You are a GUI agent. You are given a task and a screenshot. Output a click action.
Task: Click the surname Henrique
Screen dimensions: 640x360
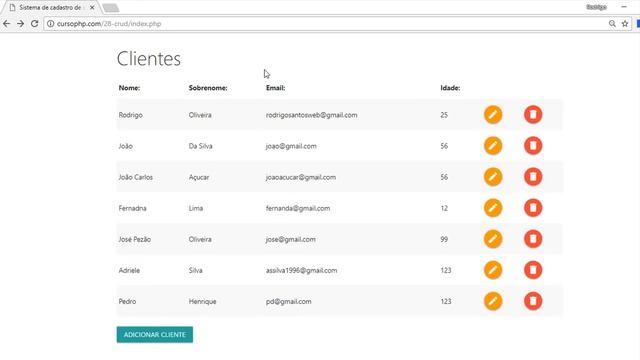click(x=202, y=301)
